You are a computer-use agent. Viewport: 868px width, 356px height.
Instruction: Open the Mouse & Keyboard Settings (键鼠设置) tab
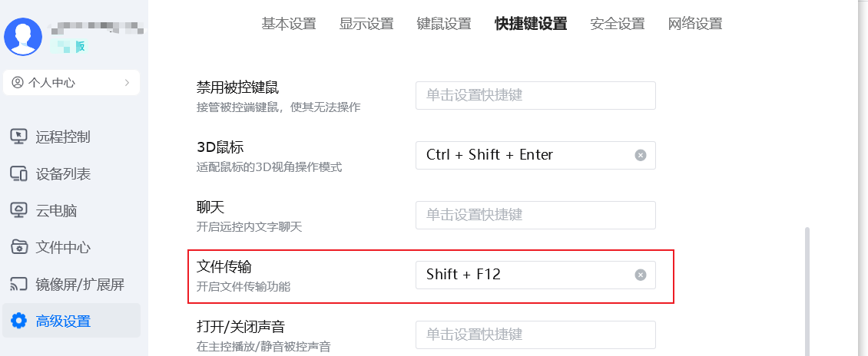click(444, 23)
